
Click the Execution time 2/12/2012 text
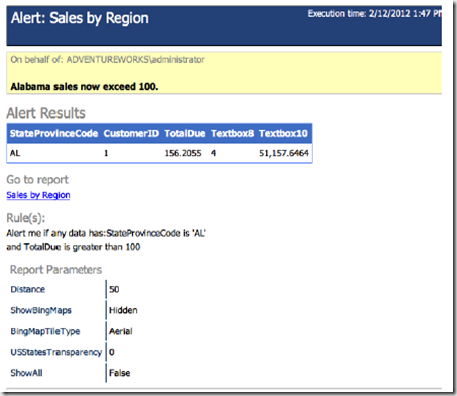coord(374,14)
